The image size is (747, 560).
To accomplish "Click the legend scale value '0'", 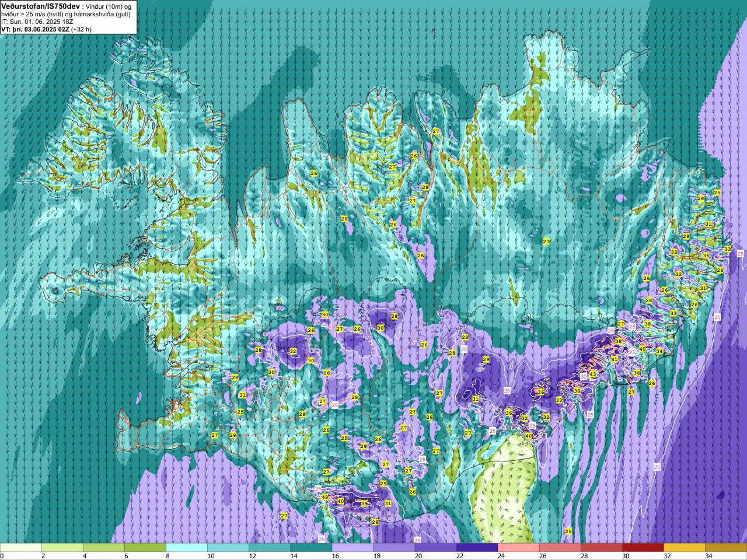I will click(x=2, y=556).
